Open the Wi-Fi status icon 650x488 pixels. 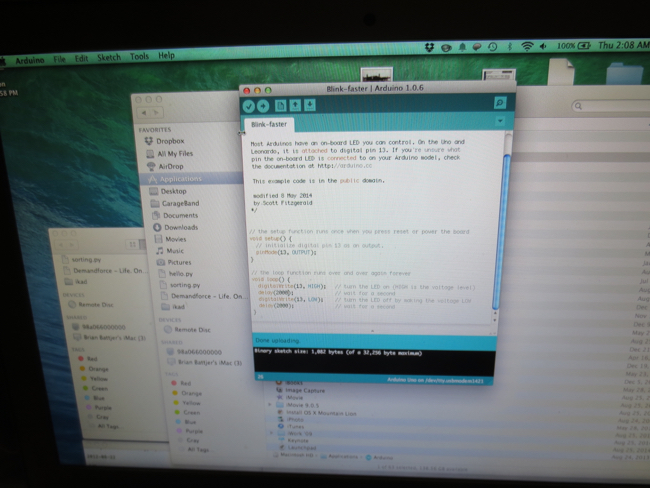point(526,46)
